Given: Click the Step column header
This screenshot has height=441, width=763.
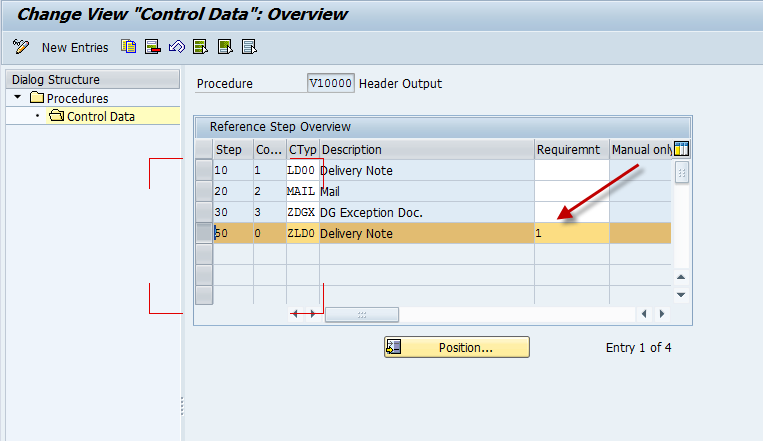Looking at the screenshot, I should pyautogui.click(x=234, y=149).
